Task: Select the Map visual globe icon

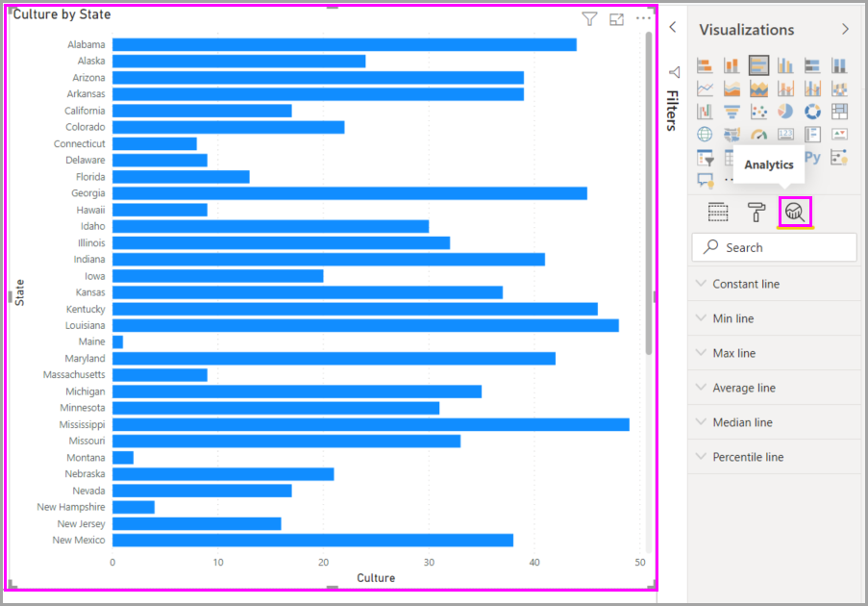Action: [x=705, y=134]
